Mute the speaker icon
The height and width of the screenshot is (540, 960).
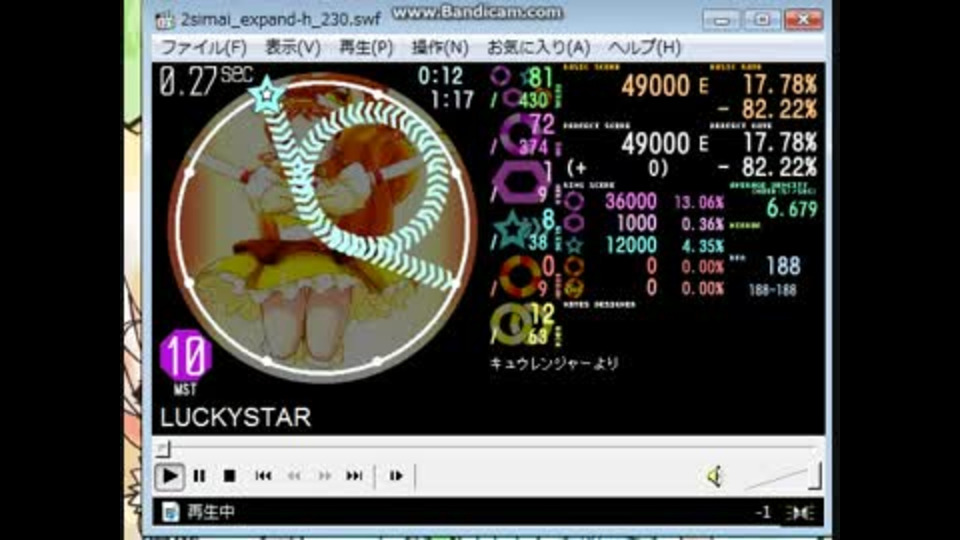pyautogui.click(x=714, y=476)
